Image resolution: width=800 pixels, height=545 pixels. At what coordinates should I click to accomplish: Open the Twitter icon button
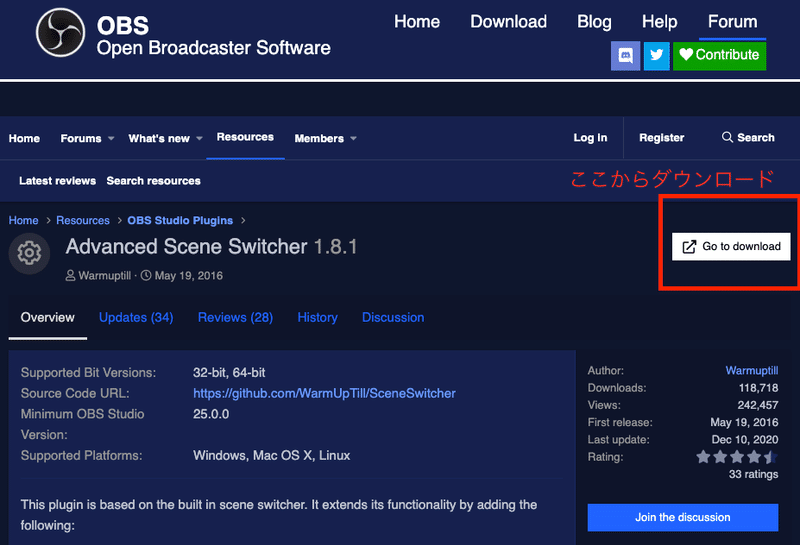coord(657,56)
